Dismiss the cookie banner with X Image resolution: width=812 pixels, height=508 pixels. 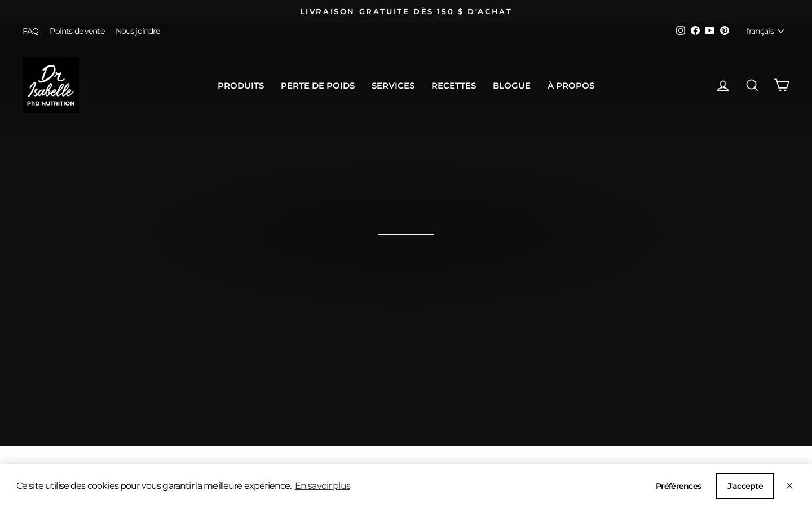(789, 486)
